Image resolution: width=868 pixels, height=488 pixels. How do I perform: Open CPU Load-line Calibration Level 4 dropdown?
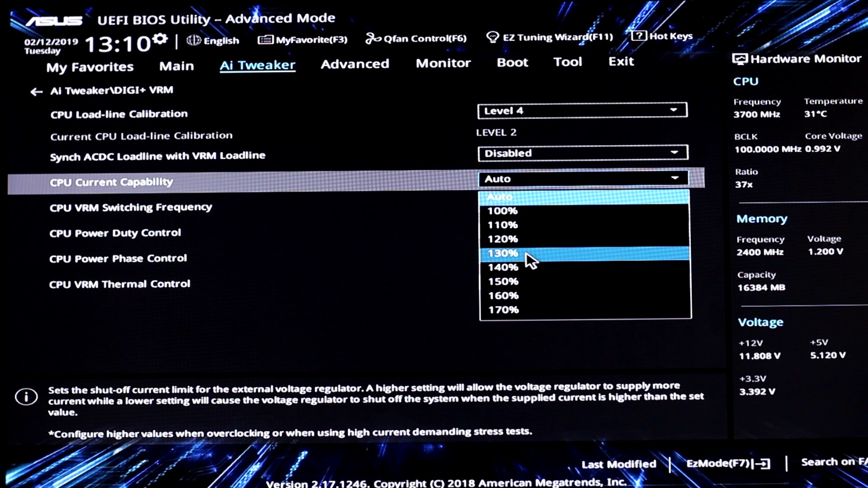[582, 111]
